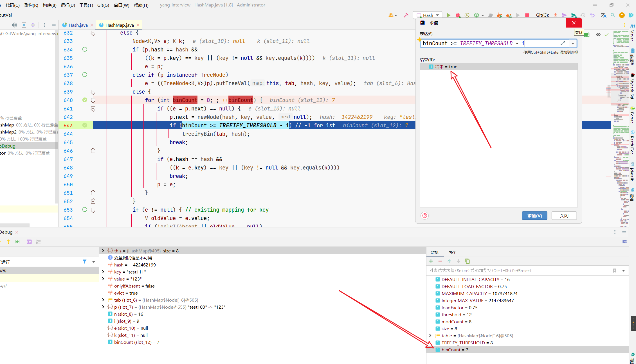Expand the expression editor with the expand arrows icon
The height and width of the screenshot is (364, 636).
pos(563,43)
